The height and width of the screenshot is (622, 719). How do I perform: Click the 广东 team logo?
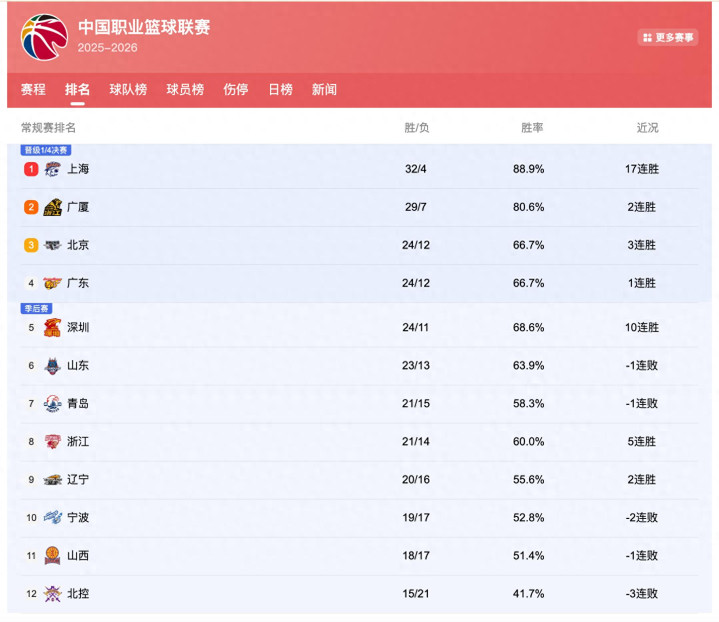(x=52, y=283)
